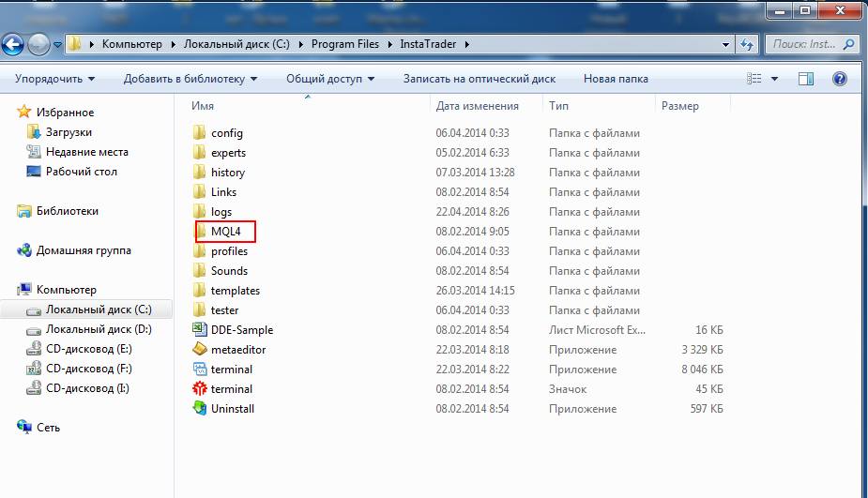Sort by Размер column header
The image size is (868, 498).
tap(679, 106)
